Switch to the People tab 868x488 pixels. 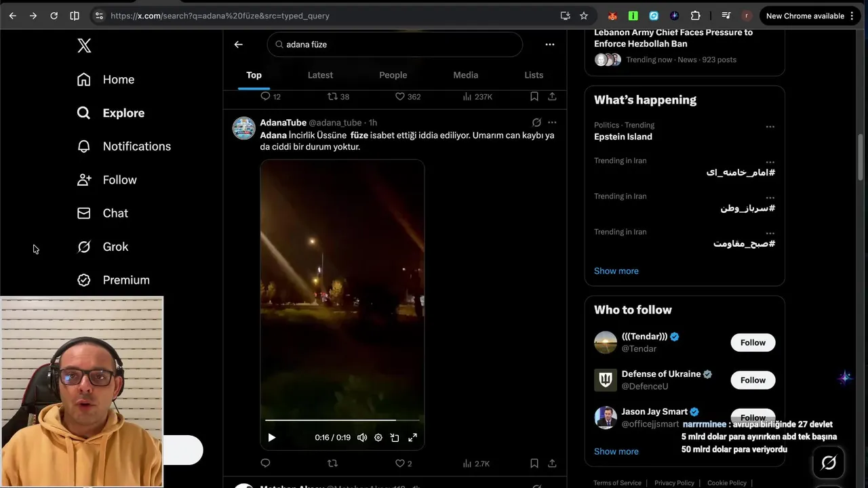(x=393, y=75)
